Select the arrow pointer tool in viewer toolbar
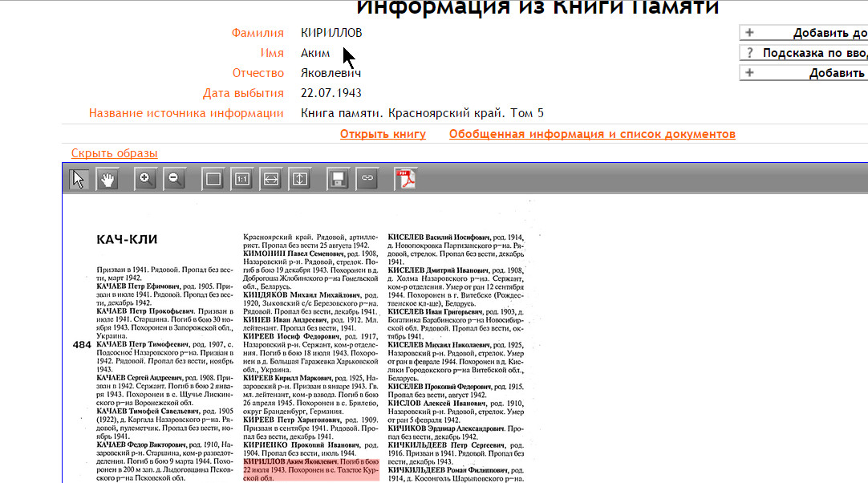This screenshot has height=483, width=868. pos(79,179)
